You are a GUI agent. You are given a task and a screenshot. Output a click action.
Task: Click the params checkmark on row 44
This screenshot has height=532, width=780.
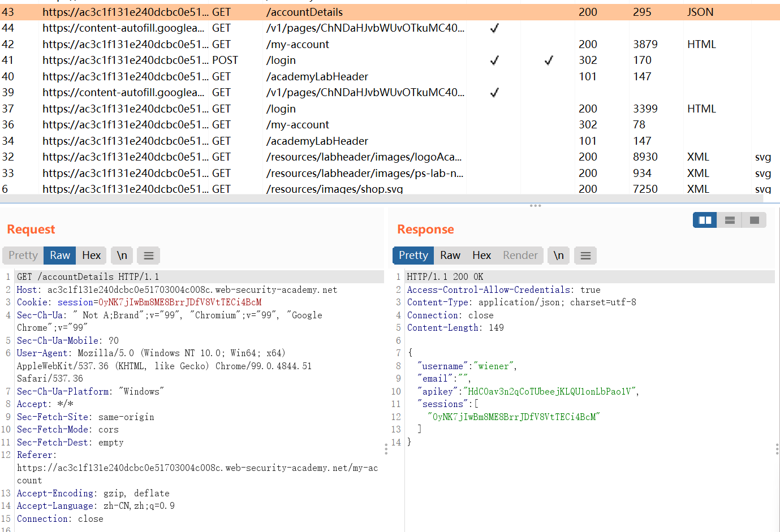[x=494, y=28]
